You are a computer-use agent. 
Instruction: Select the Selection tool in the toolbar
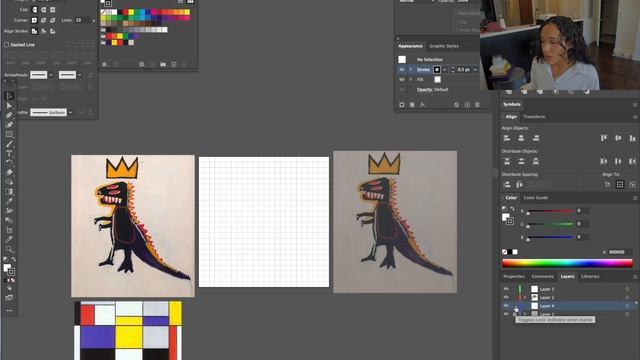(9, 96)
